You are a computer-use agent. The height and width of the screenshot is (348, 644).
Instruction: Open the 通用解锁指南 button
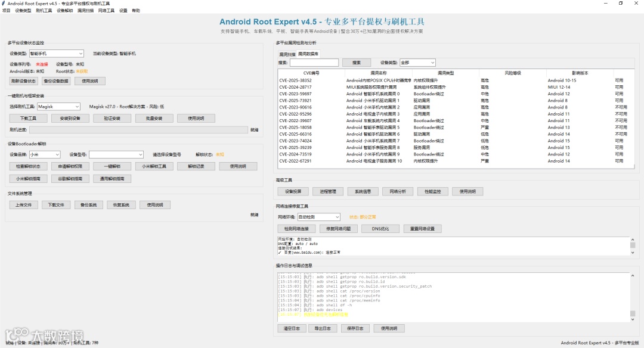pyautogui.click(x=112, y=179)
